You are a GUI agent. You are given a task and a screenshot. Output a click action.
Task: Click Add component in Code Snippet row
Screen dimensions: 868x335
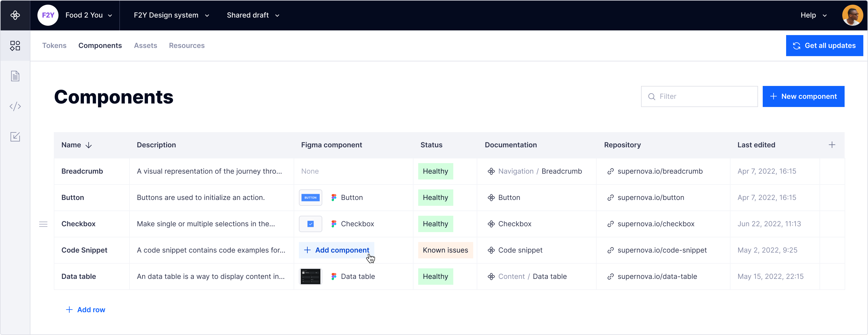(336, 250)
